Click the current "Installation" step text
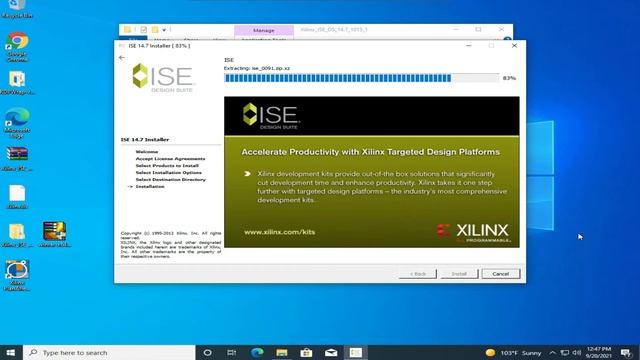Viewport: 640px width, 360px height. (150, 186)
